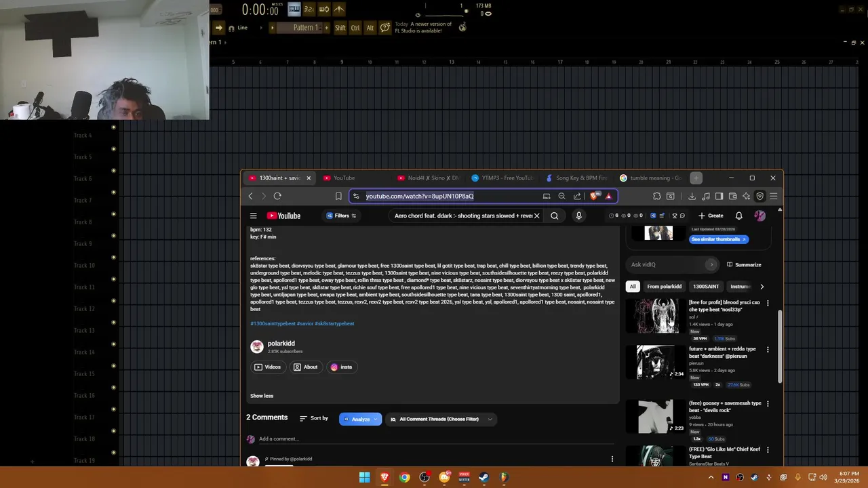This screenshot has width=868, height=488.
Task: Open polarkidd insta link
Action: point(341,367)
